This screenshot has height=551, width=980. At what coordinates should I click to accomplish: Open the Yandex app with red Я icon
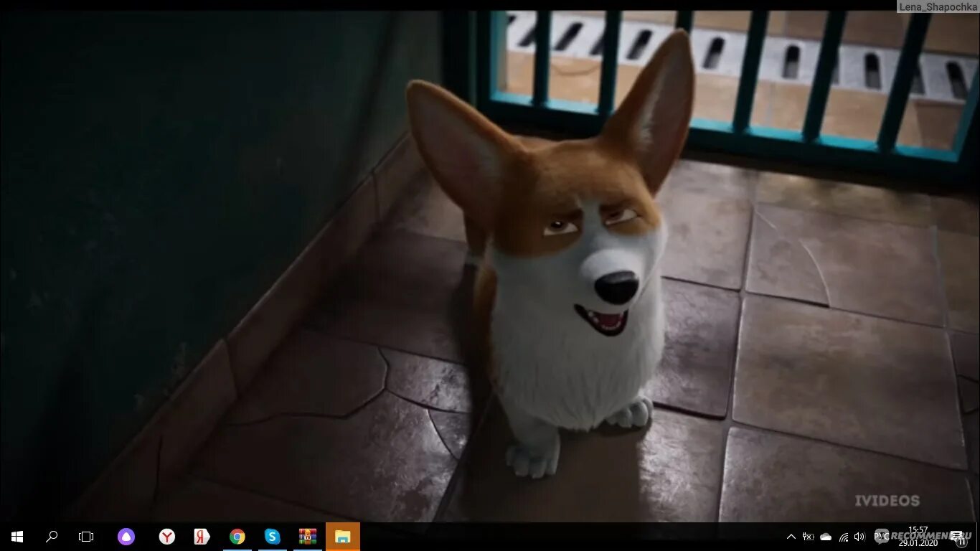(202, 537)
